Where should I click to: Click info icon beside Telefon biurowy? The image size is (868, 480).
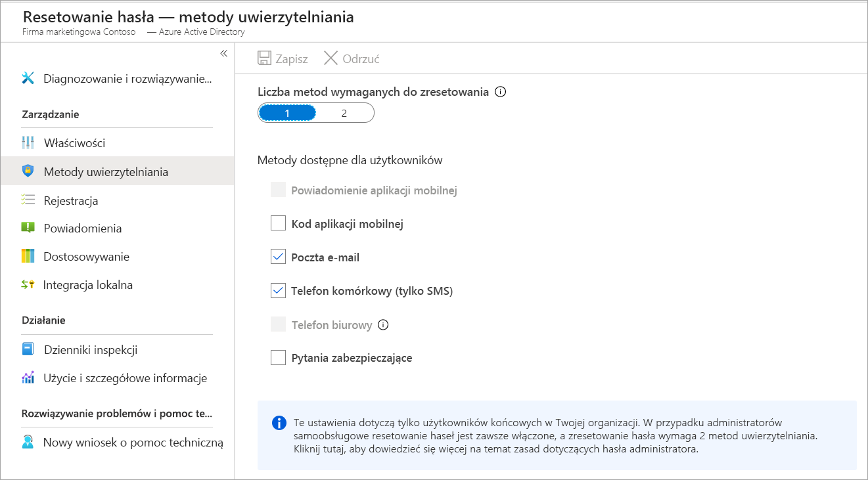pos(384,324)
